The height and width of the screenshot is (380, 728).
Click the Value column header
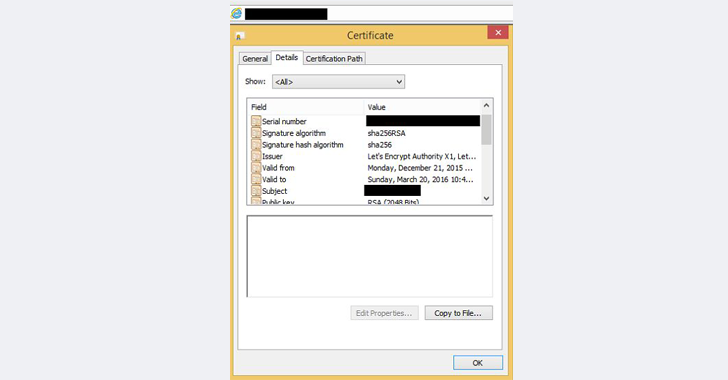coord(422,107)
